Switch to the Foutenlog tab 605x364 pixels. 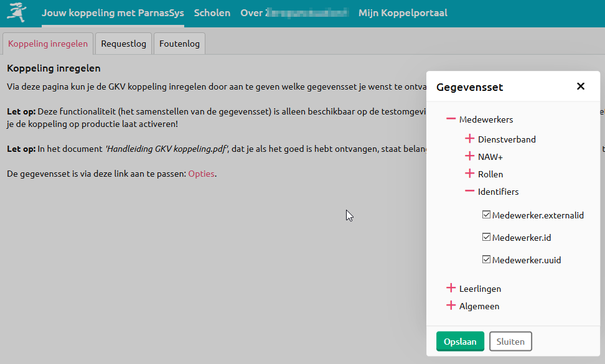click(x=179, y=44)
